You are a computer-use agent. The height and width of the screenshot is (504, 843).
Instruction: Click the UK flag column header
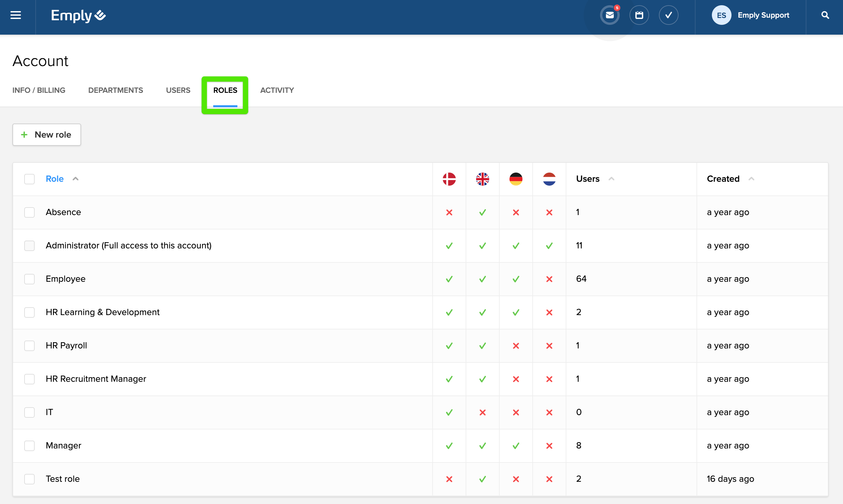click(482, 179)
